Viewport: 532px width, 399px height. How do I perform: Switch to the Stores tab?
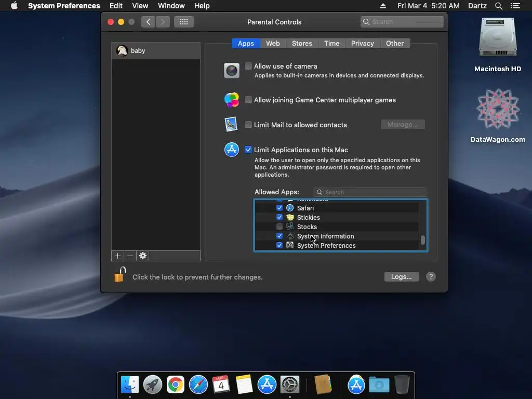302,44
